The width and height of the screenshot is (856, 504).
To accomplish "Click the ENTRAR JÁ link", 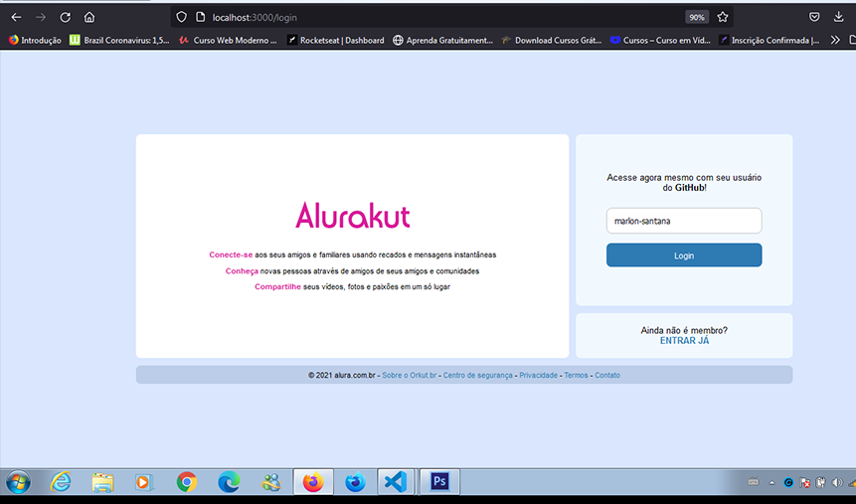I will click(x=685, y=341).
